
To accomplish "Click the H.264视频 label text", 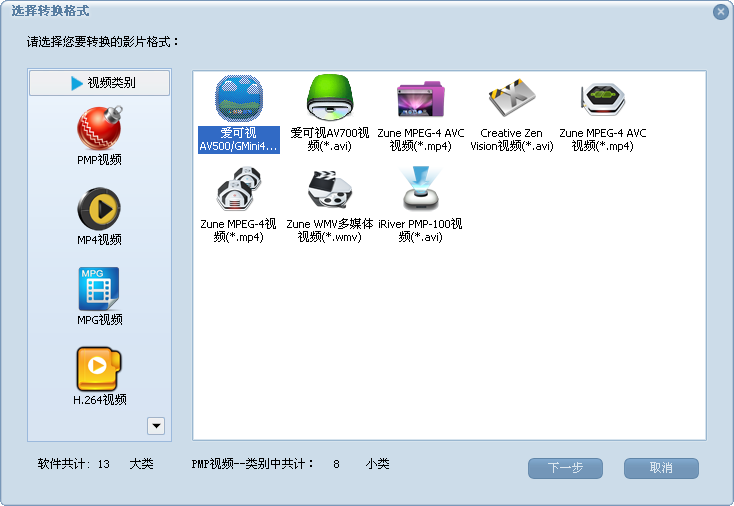I will pyautogui.click(x=100, y=400).
